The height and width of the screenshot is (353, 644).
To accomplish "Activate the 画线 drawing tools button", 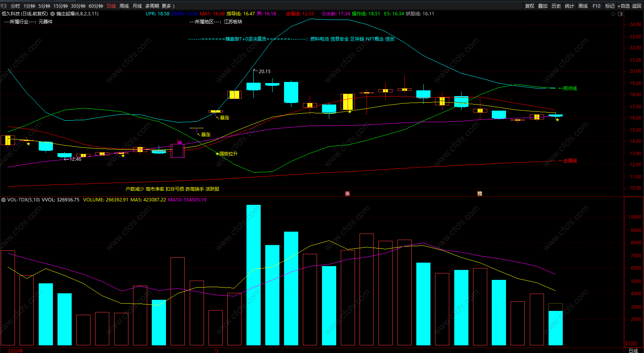I will pyautogui.click(x=583, y=6).
